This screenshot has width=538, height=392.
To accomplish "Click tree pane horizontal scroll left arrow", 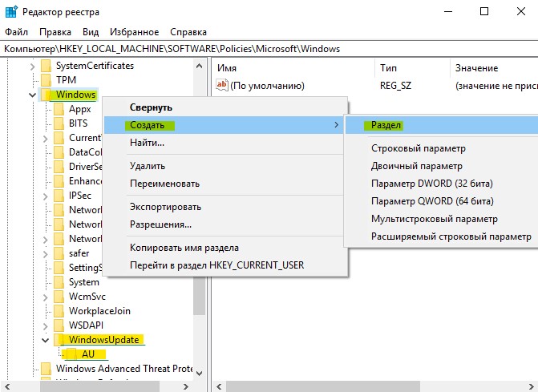I will [x=7, y=386].
